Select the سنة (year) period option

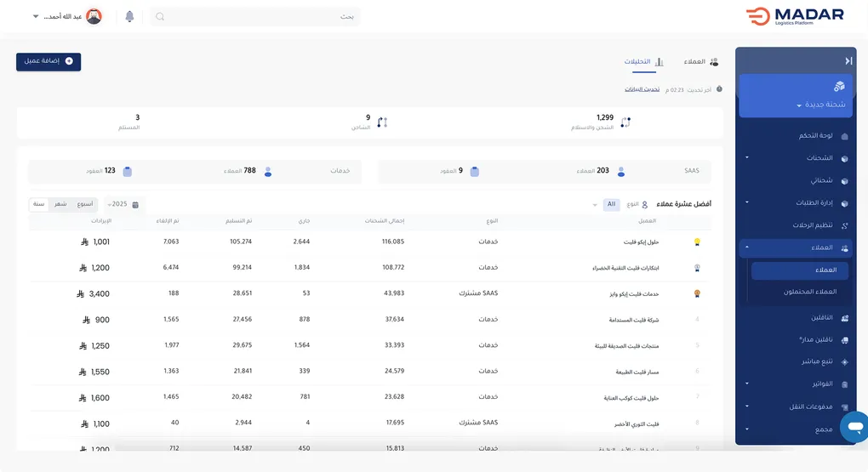click(39, 204)
